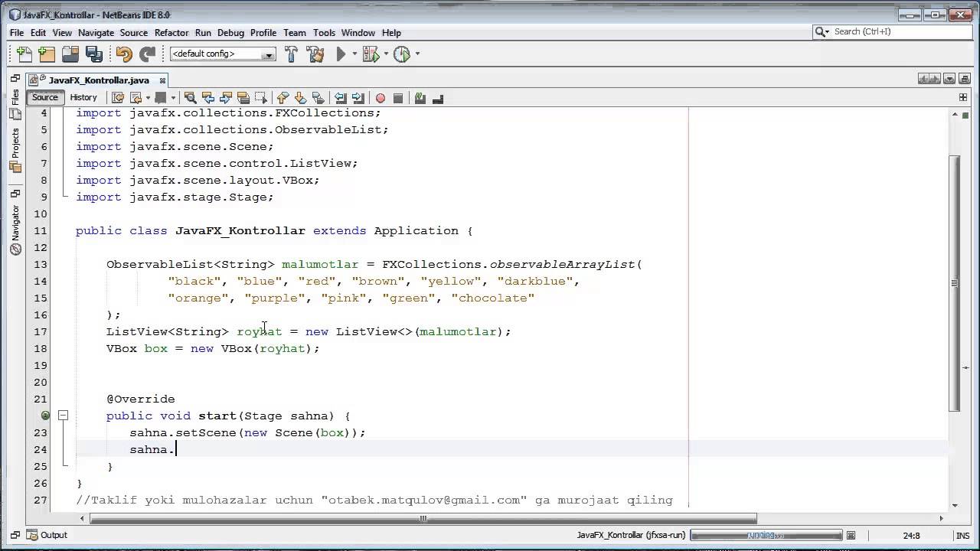The width and height of the screenshot is (980, 551).
Task: Switch to Source view
Action: coord(44,97)
